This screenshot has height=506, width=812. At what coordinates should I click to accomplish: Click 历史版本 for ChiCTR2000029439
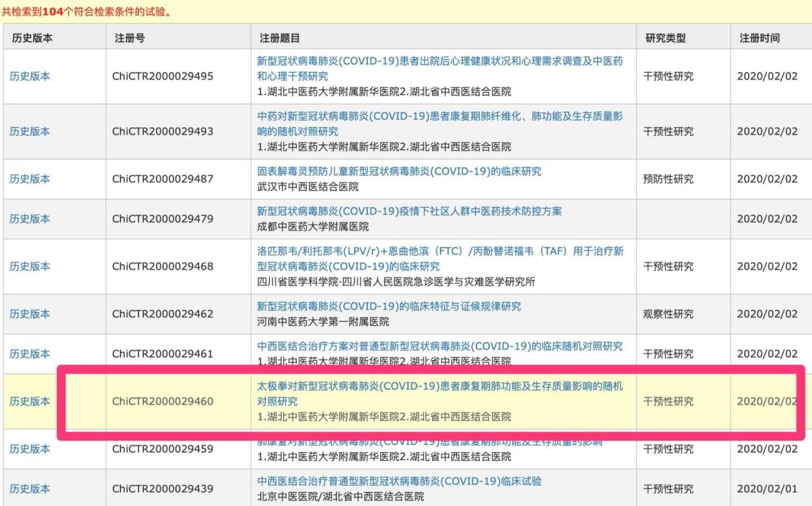pyautogui.click(x=30, y=489)
